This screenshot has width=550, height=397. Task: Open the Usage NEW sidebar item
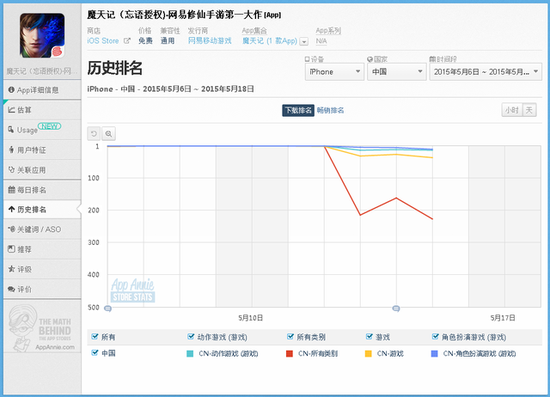[x=42, y=130]
